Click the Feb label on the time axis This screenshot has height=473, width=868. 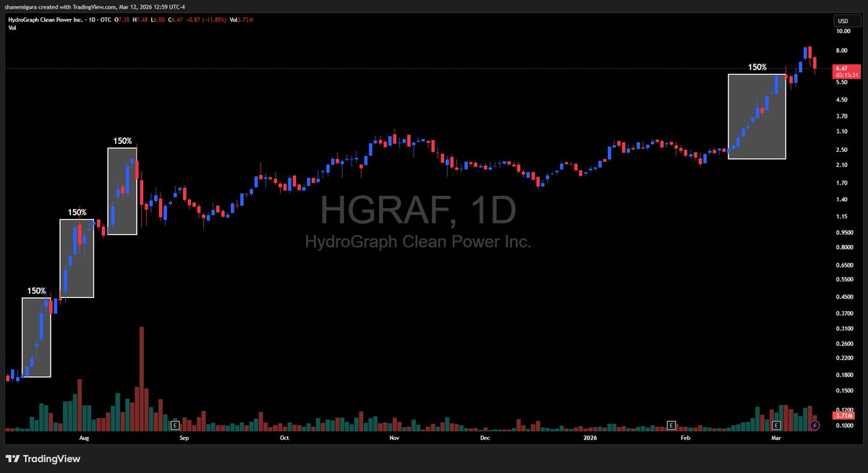point(686,438)
